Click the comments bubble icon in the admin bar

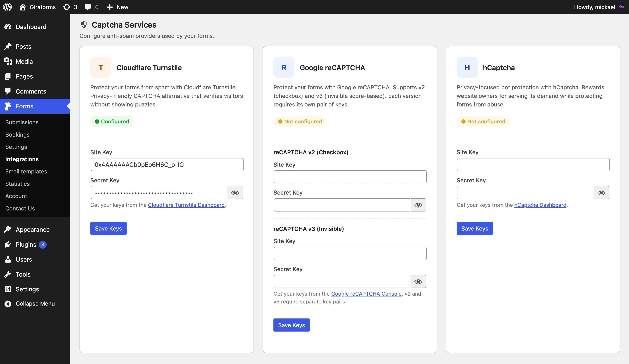(88, 7)
